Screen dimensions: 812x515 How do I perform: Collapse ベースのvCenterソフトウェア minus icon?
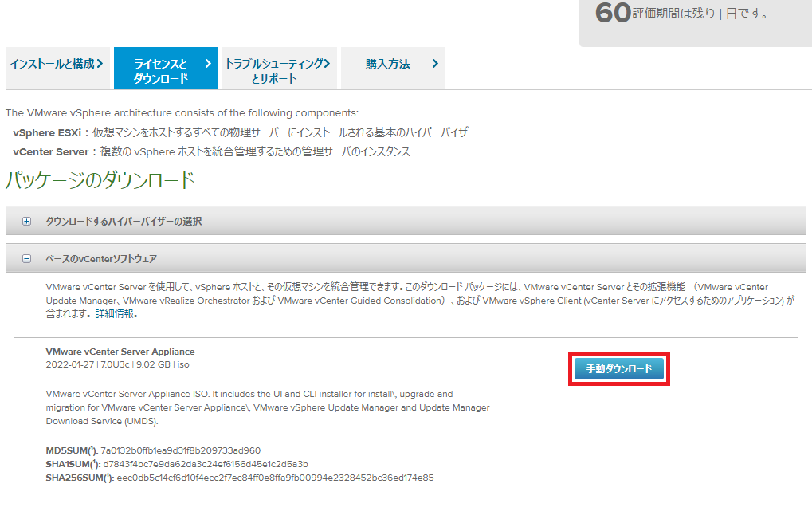coord(26,258)
